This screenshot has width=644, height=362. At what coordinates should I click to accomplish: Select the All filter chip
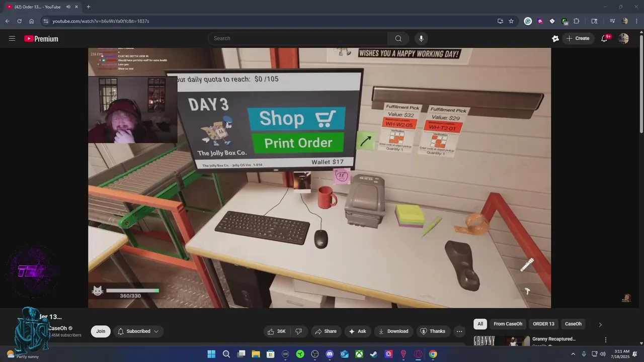pos(480,324)
